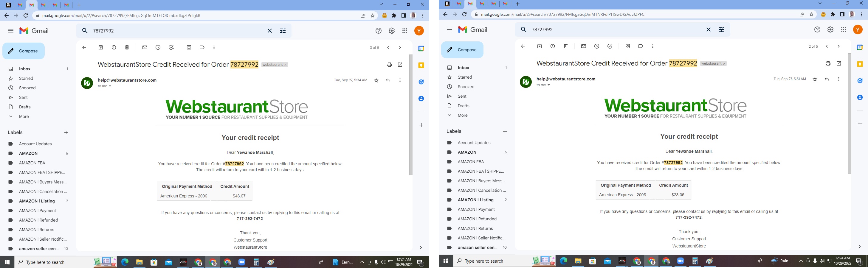
Task: Open Gmail settings gear in left window
Action: [x=392, y=31]
